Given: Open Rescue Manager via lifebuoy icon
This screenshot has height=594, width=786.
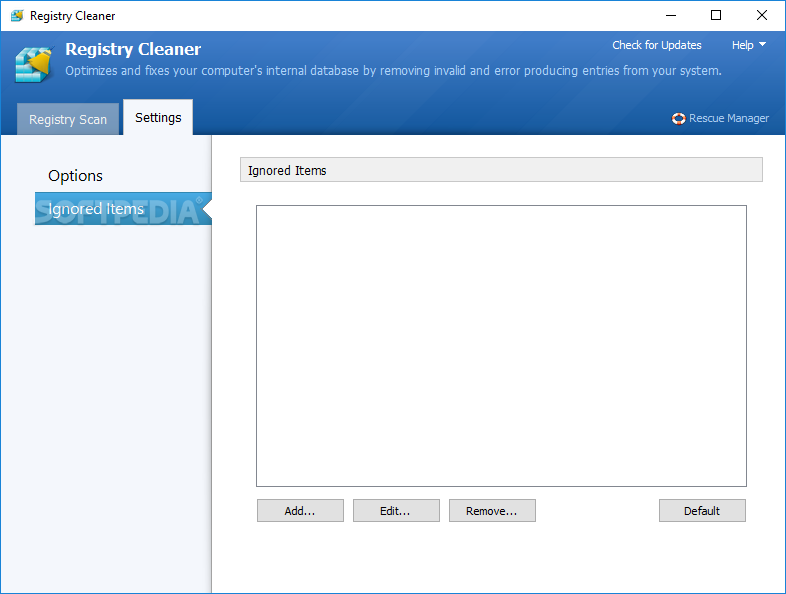Looking at the screenshot, I should pos(678,118).
